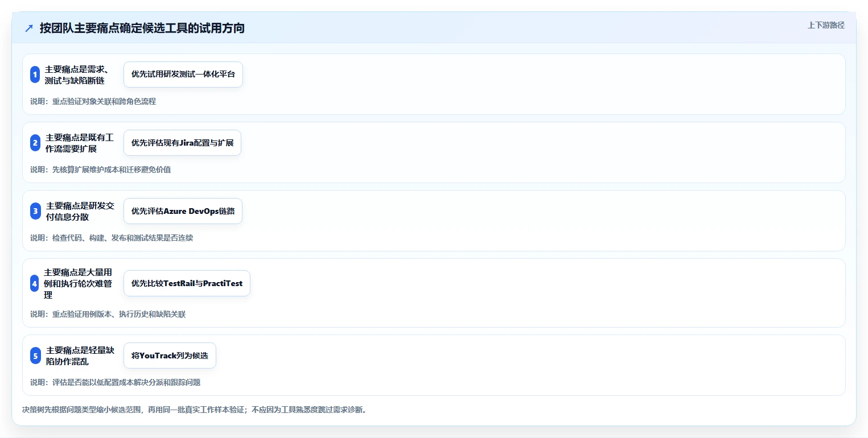Select 将YouTrack列为候选 button

[170, 356]
